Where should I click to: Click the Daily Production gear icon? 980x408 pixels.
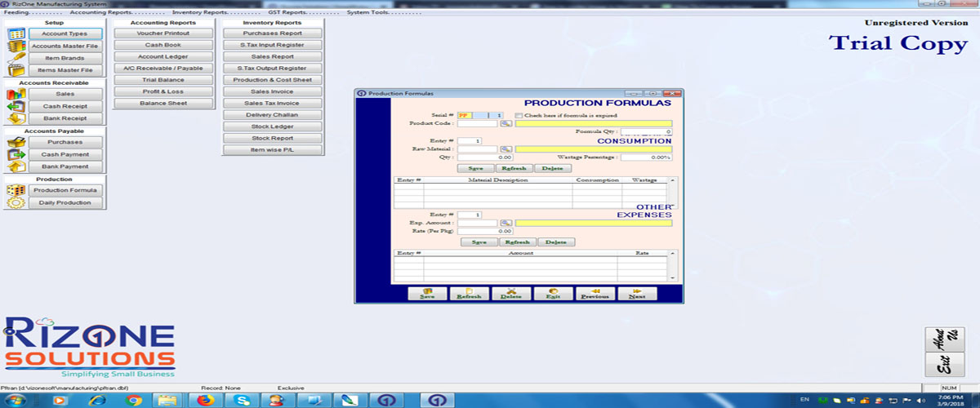coord(16,202)
